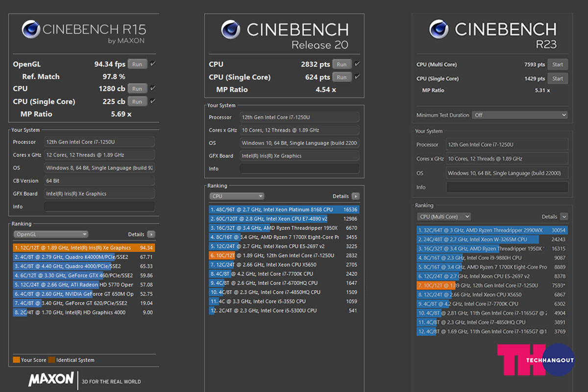The width and height of the screenshot is (588, 392).
Task: Select the Core i7-6700HQ 1647 row
Action: 284,283
